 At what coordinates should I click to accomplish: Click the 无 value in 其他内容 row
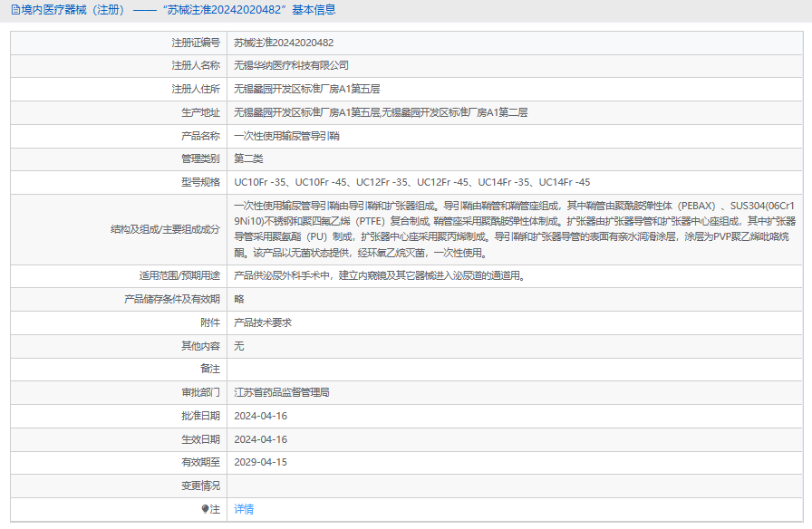click(x=238, y=346)
